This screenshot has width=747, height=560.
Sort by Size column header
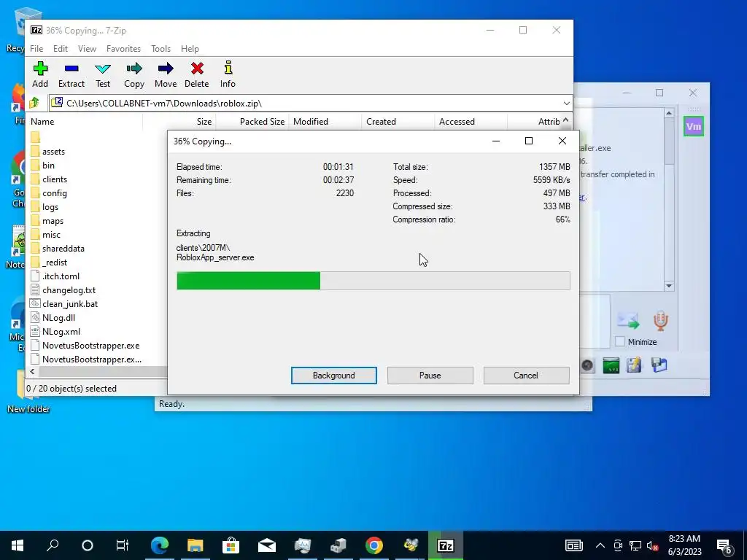click(179, 122)
